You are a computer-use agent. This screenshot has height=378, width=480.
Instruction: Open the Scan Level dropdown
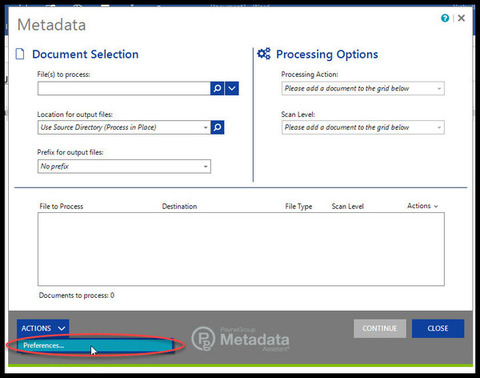tap(363, 127)
